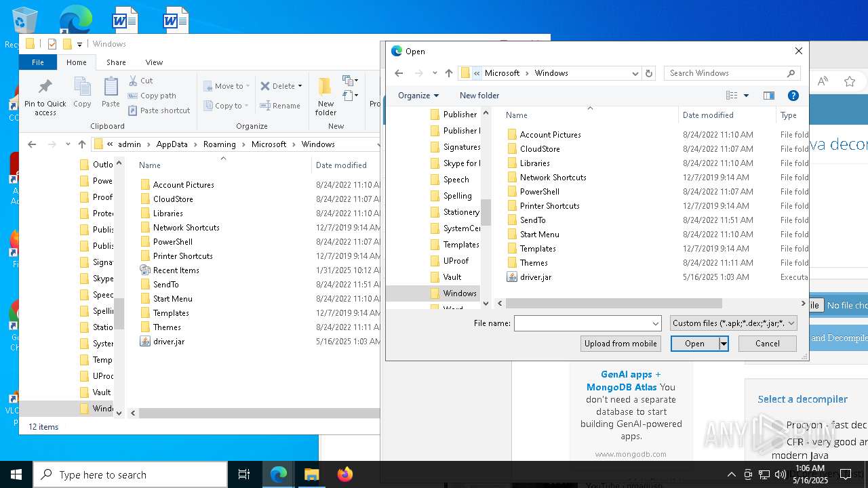Click AppData in Explorer breadcrumb

pyautogui.click(x=172, y=144)
